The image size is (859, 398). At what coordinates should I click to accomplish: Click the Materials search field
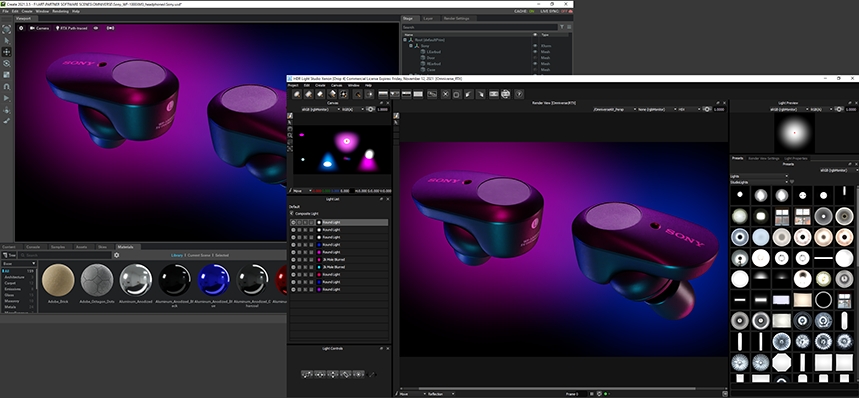tap(65, 255)
